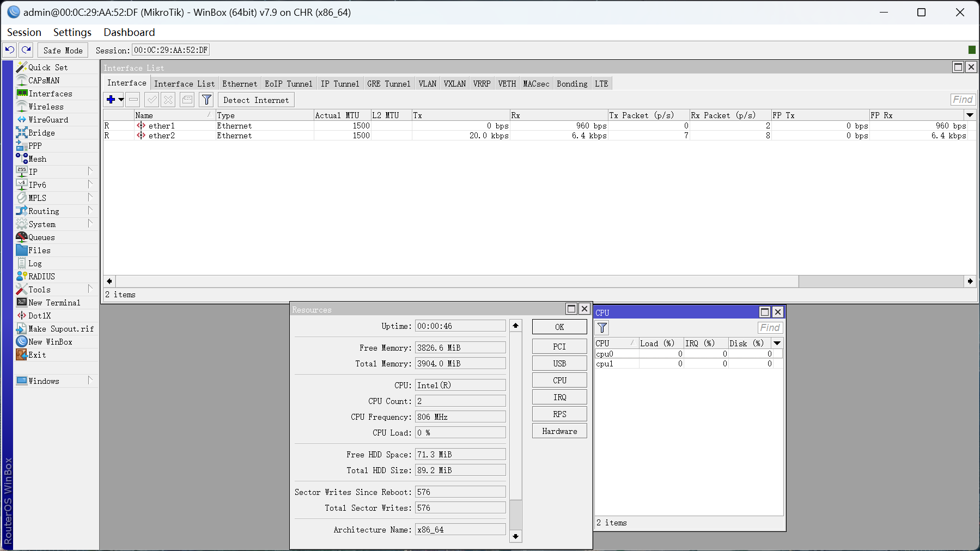
Task: Click the blue plus add interface icon
Action: tap(111, 100)
